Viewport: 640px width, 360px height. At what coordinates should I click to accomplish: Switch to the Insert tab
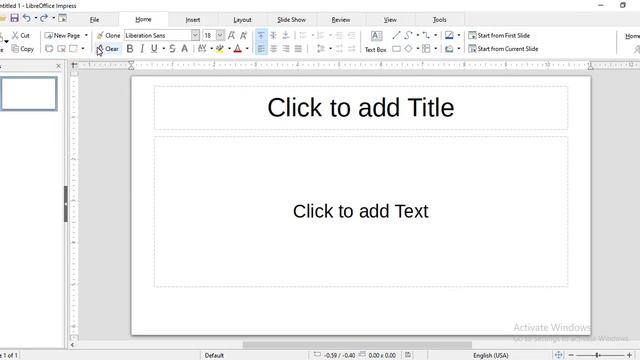tap(193, 20)
